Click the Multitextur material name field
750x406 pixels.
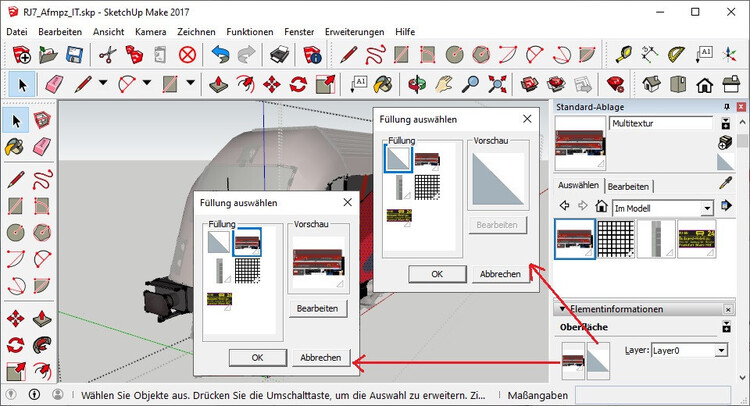662,123
